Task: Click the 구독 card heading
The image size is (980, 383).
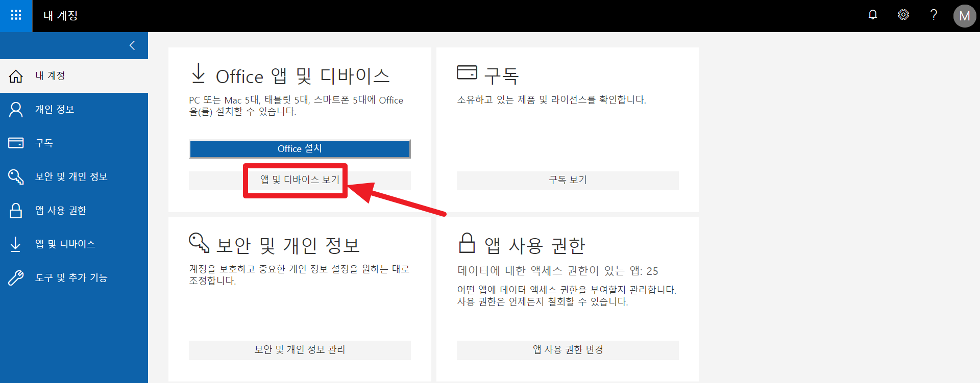Action: click(x=501, y=76)
